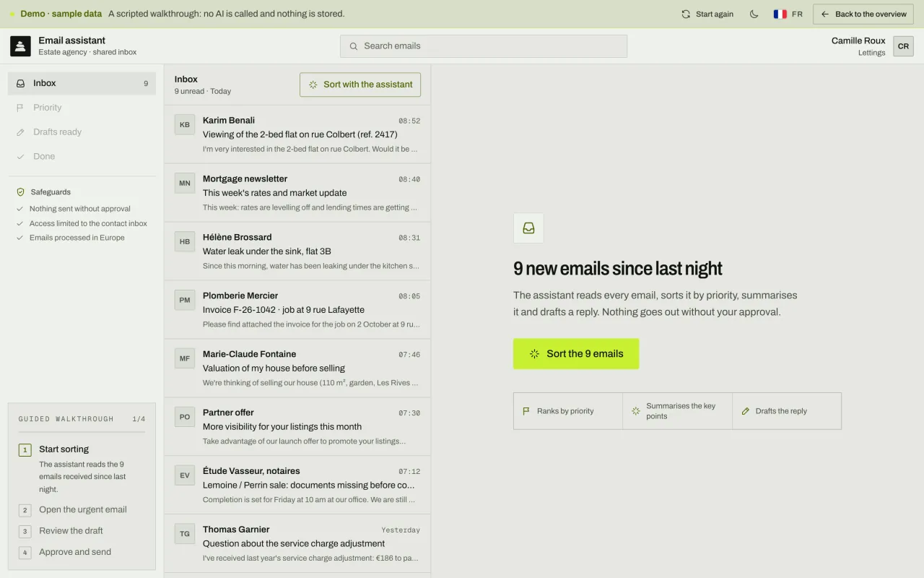Click Emails processed in Europe safeguard

[71, 238]
